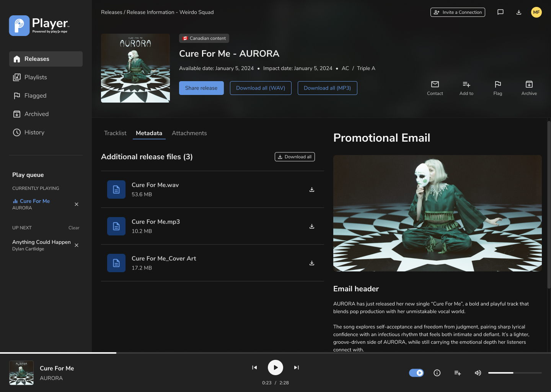
Task: Show track info in player bar
Action: [x=437, y=373]
